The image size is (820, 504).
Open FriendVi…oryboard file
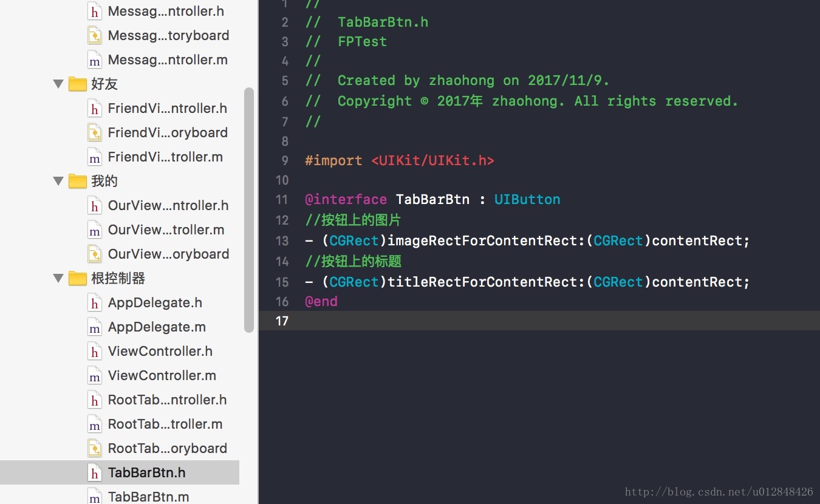coord(168,132)
